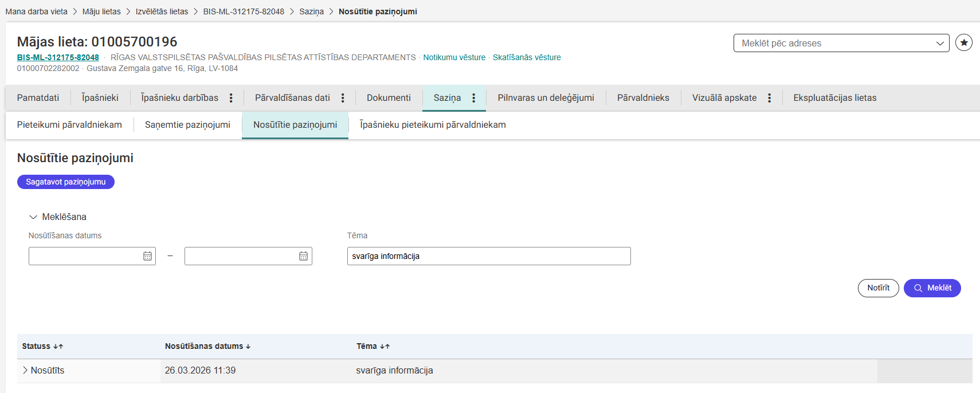The image size is (980, 393).
Task: Open the Saziņa tab three-dot menu
Action: pos(473,98)
